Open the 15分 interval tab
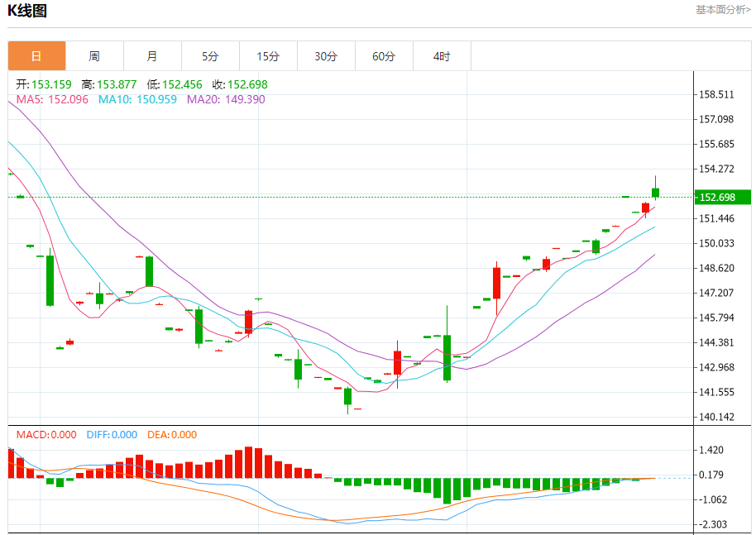Viewport: 756px width, 535px height. tap(268, 56)
